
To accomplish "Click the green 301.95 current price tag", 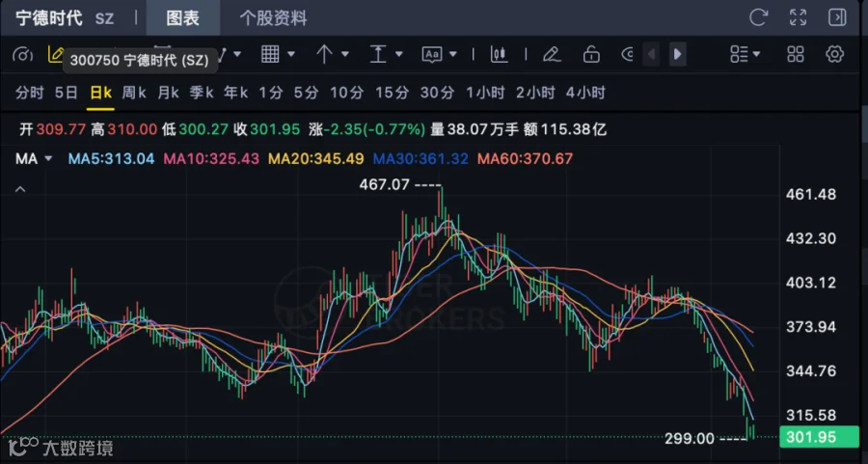I will pos(819,437).
